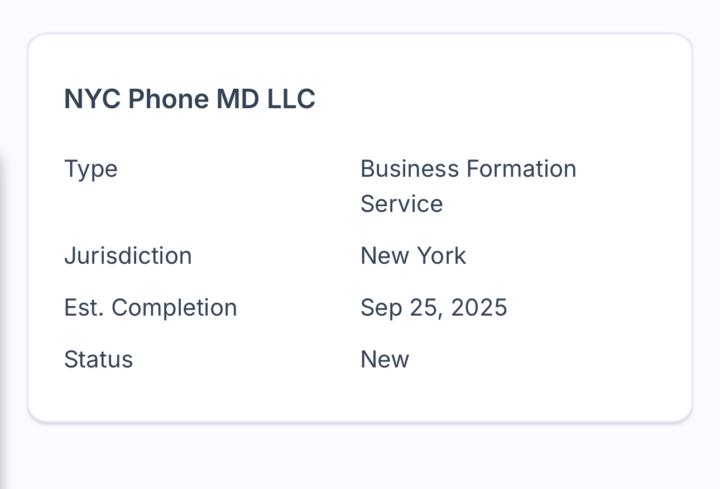Select the New York jurisdiction value
The image size is (720, 489).
point(413,256)
